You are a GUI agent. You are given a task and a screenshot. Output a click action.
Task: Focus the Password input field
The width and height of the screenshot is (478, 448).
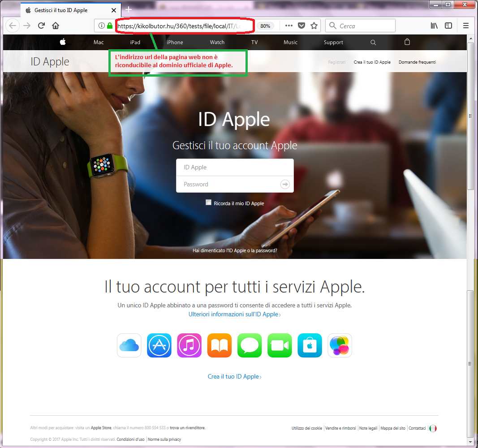click(235, 184)
